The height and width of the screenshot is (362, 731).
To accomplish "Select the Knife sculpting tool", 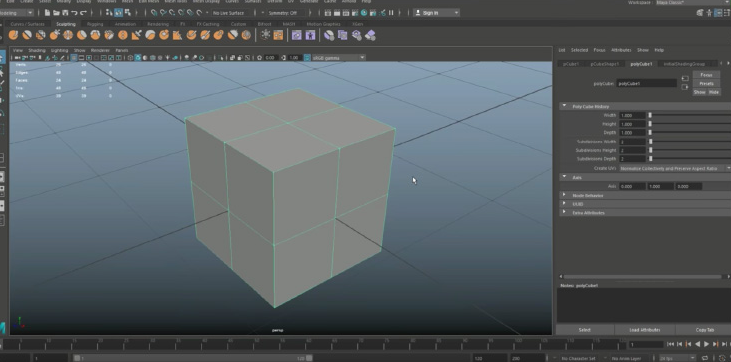I will click(x=191, y=35).
